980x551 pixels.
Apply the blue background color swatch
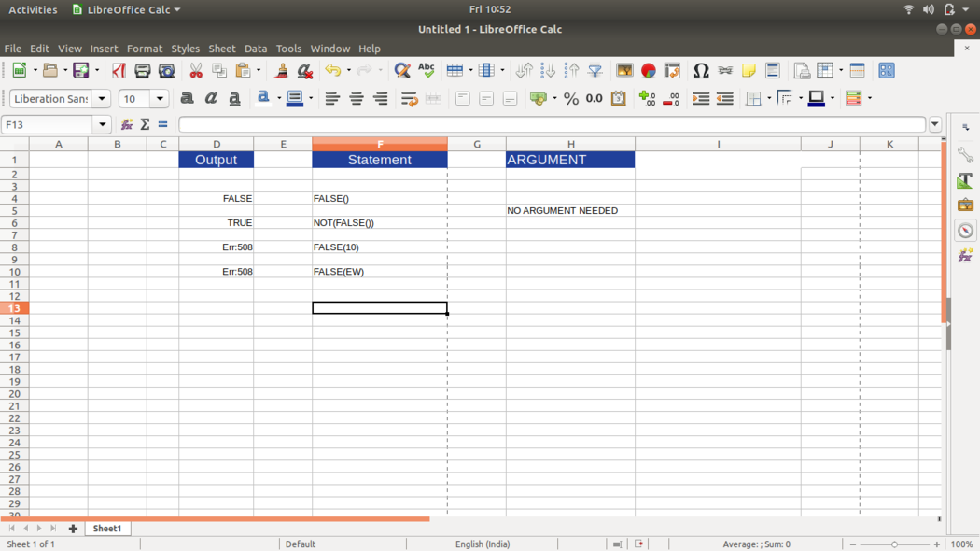(295, 99)
